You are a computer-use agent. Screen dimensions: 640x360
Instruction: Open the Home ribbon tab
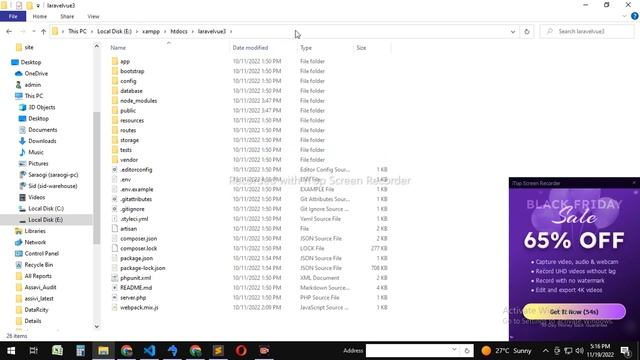click(40, 16)
